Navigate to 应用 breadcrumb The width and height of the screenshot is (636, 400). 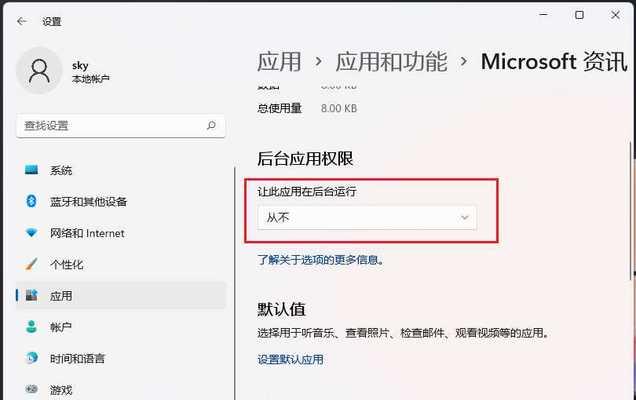[x=279, y=62]
